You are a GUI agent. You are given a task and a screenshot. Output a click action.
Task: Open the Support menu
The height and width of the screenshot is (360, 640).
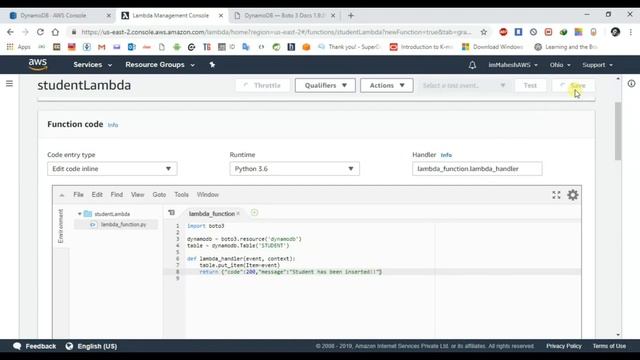[x=598, y=65]
